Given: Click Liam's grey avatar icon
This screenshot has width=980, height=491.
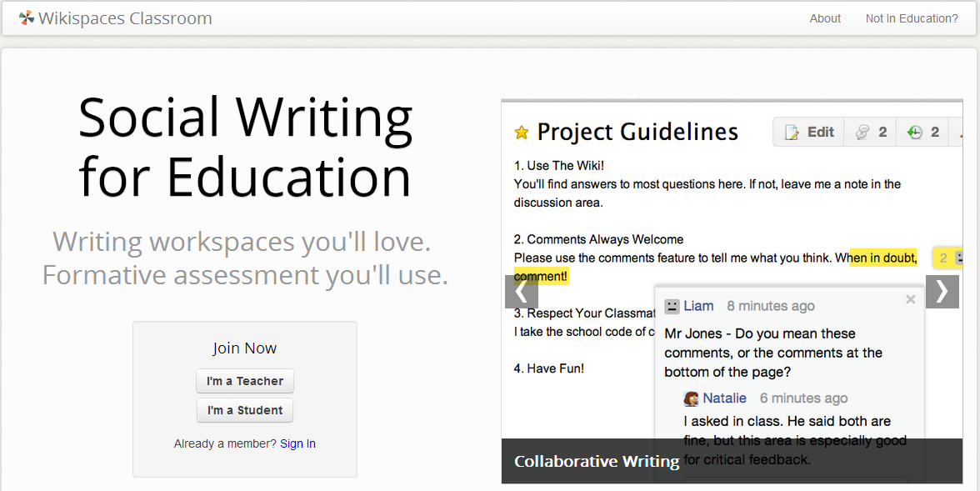Looking at the screenshot, I should (x=672, y=307).
